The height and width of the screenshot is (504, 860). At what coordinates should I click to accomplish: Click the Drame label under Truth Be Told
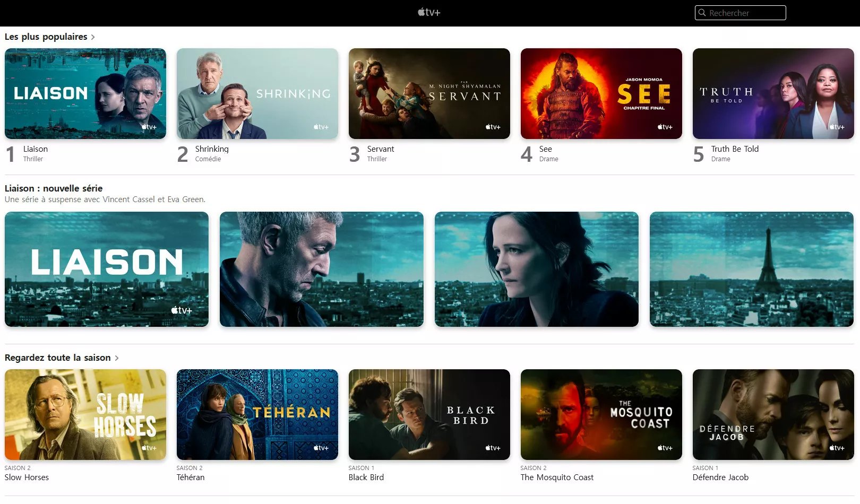tap(721, 159)
